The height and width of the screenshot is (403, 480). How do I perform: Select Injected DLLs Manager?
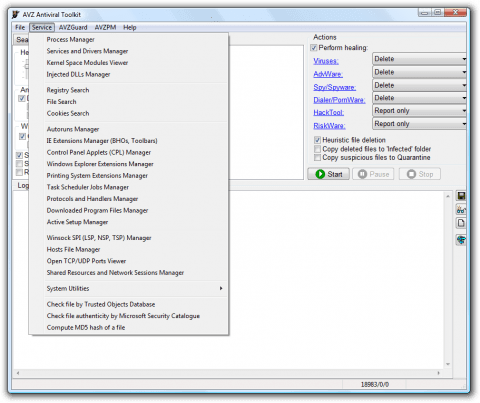129,74
